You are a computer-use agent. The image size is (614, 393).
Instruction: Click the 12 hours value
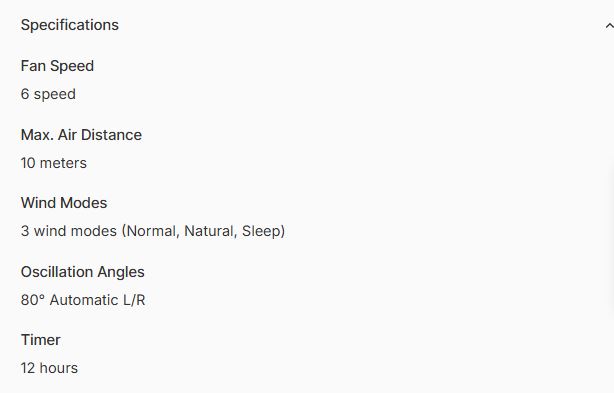pos(49,368)
